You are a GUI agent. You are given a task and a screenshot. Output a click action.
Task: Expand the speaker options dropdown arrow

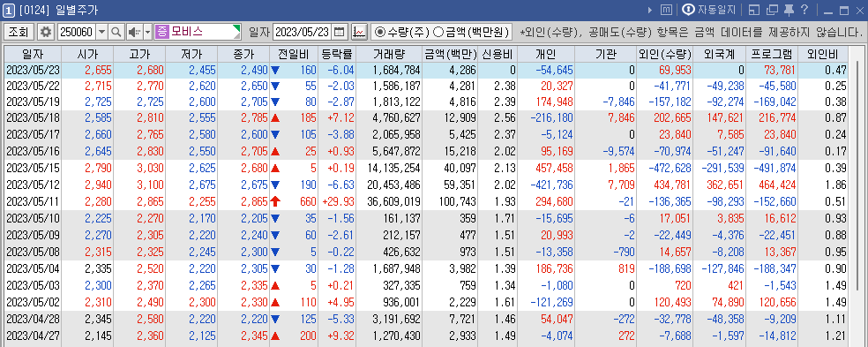pos(148,32)
